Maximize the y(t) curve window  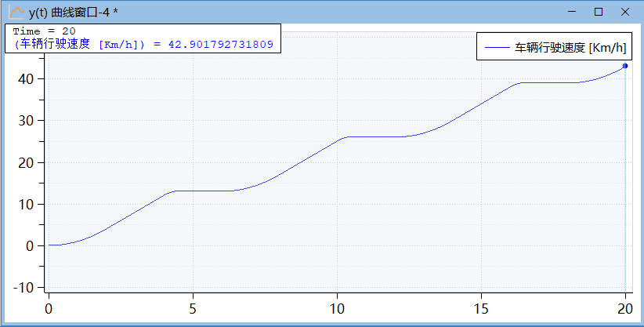pos(599,12)
